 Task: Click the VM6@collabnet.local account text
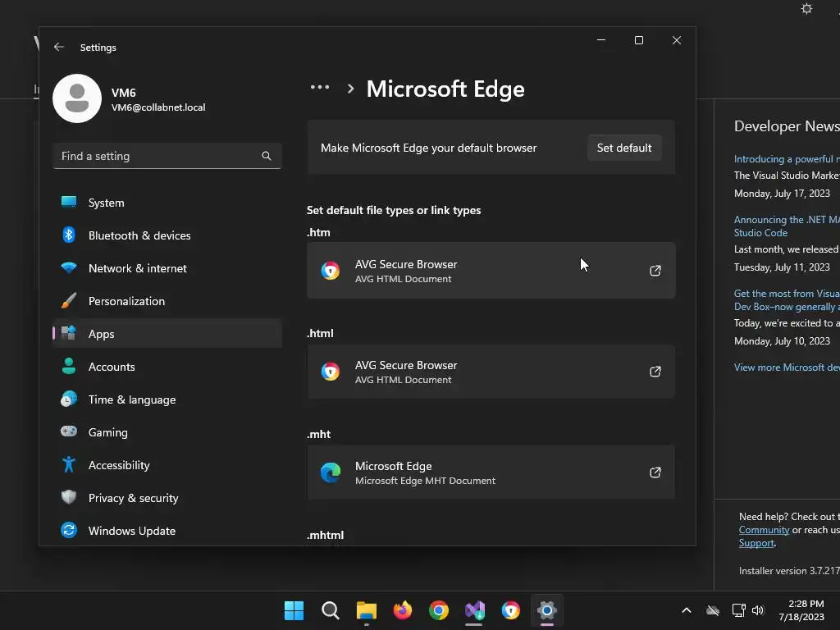click(x=158, y=107)
